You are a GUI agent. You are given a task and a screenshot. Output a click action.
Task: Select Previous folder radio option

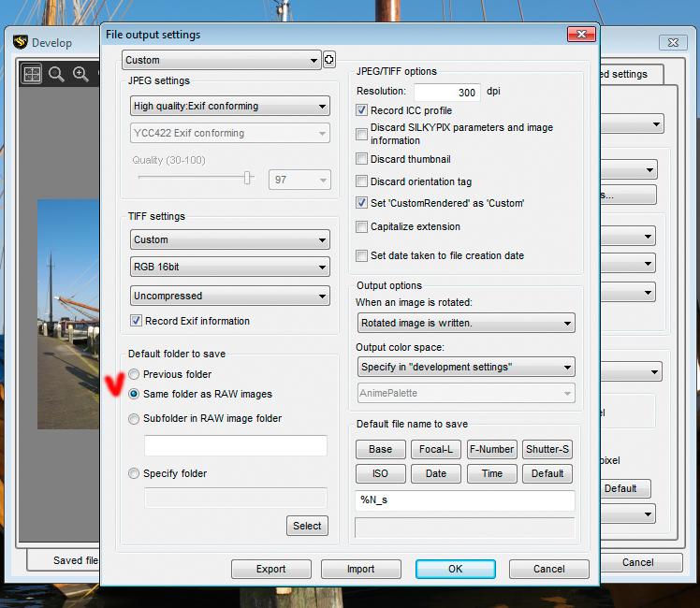[134, 374]
